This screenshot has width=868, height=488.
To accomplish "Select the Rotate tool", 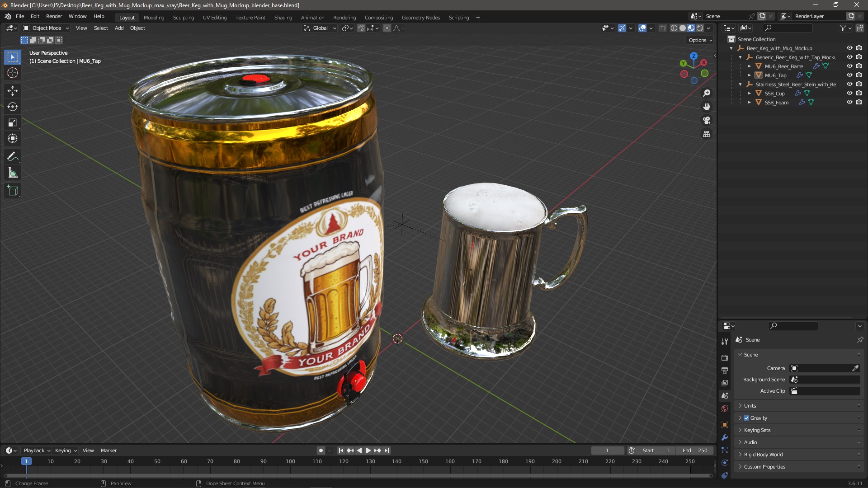I will [x=13, y=107].
